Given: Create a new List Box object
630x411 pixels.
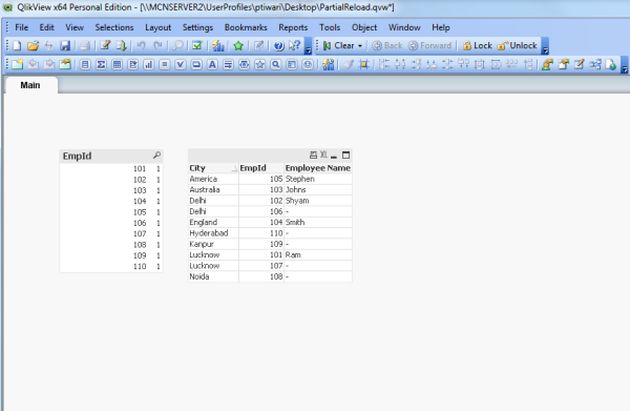Looking at the screenshot, I should [85, 64].
